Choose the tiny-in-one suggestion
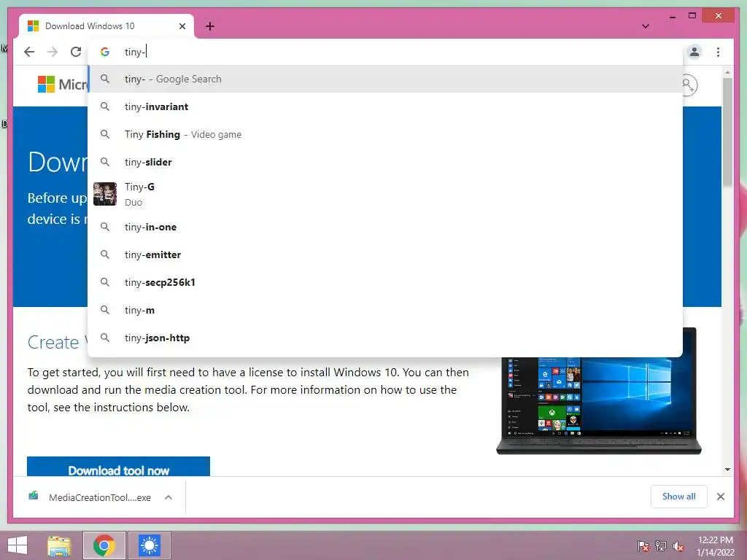 (385, 227)
